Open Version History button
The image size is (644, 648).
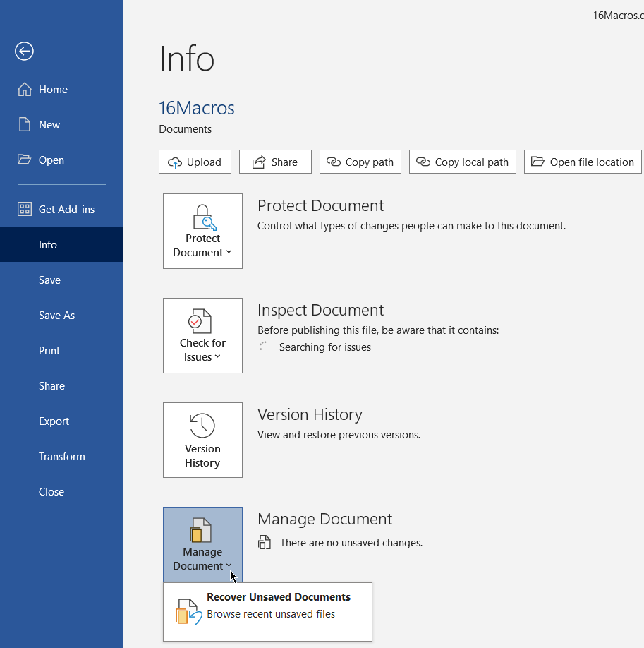coord(203,440)
